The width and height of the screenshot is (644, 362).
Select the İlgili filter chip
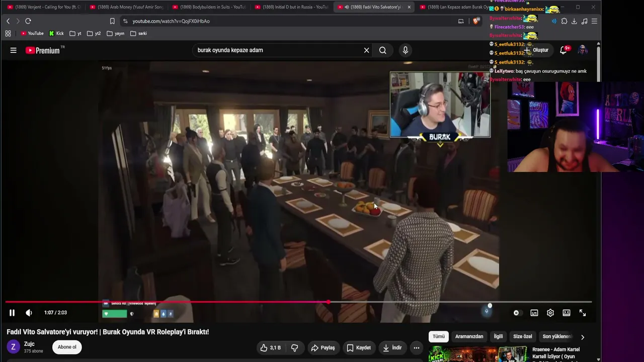(x=498, y=336)
